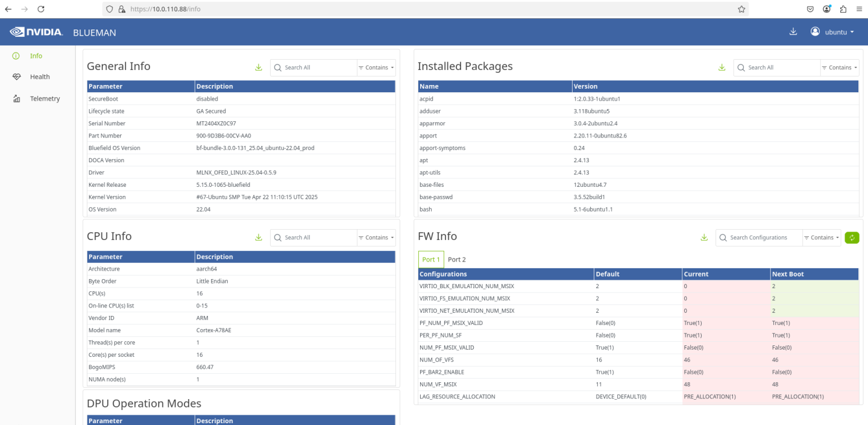Open the Telemetry section in sidebar
Viewport: 868px width, 425px height.
coord(45,99)
